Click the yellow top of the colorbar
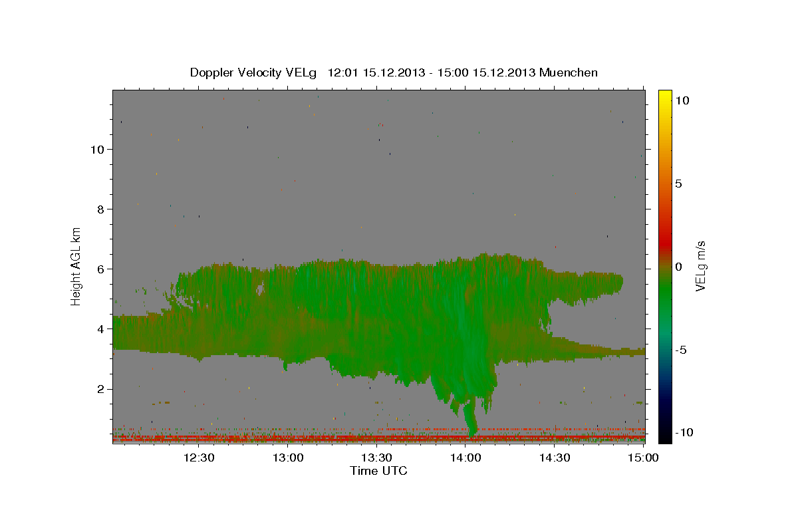The width and height of the screenshot is (798, 532). (x=664, y=96)
